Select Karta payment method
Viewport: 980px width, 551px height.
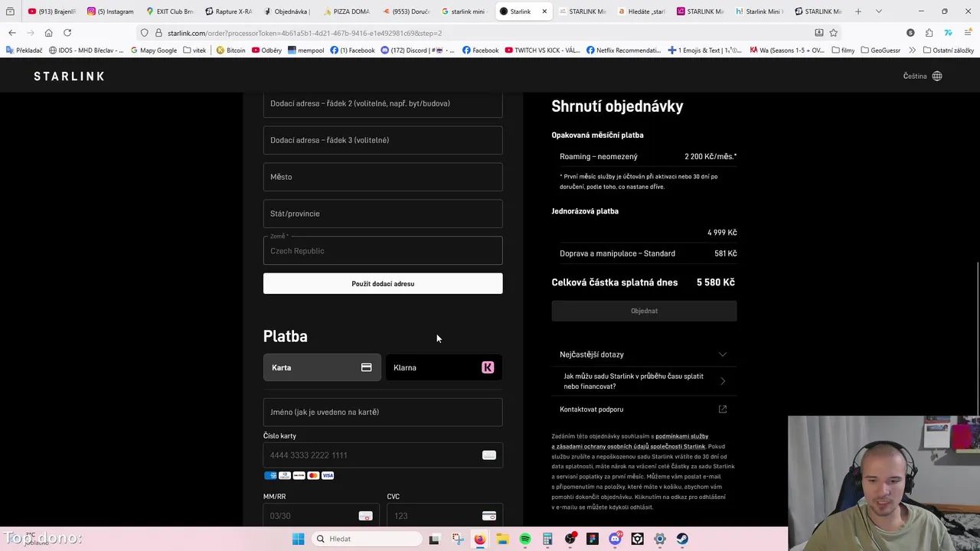tap(322, 367)
